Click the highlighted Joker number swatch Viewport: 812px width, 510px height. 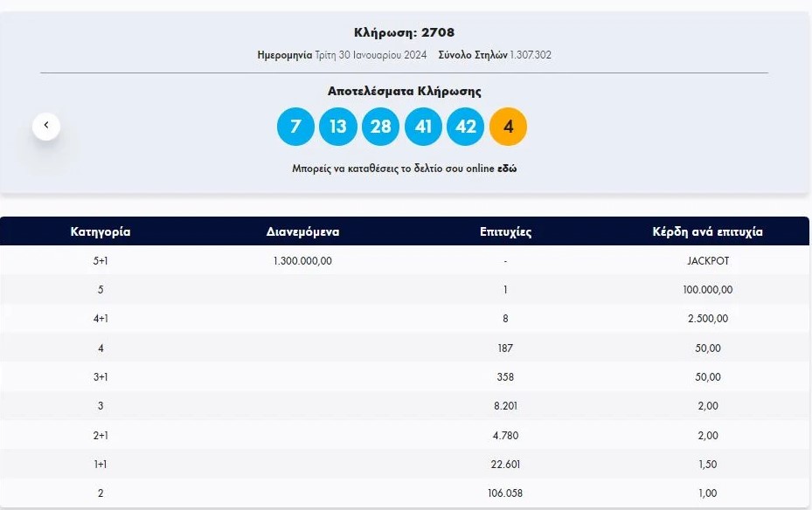point(507,127)
